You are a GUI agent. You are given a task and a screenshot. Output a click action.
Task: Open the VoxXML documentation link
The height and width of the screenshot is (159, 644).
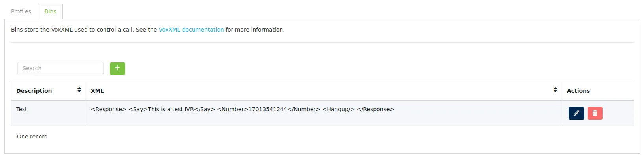click(191, 30)
